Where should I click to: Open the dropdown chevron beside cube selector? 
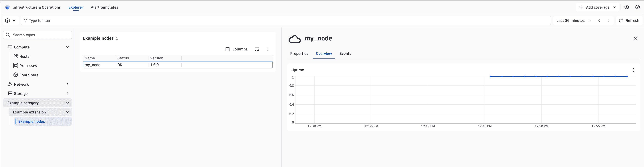[x=14, y=21]
